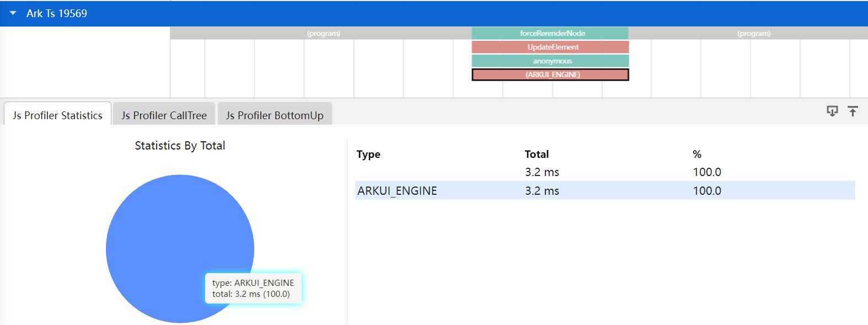This screenshot has width=868, height=325.
Task: Sort by the % column header
Action: click(x=697, y=154)
